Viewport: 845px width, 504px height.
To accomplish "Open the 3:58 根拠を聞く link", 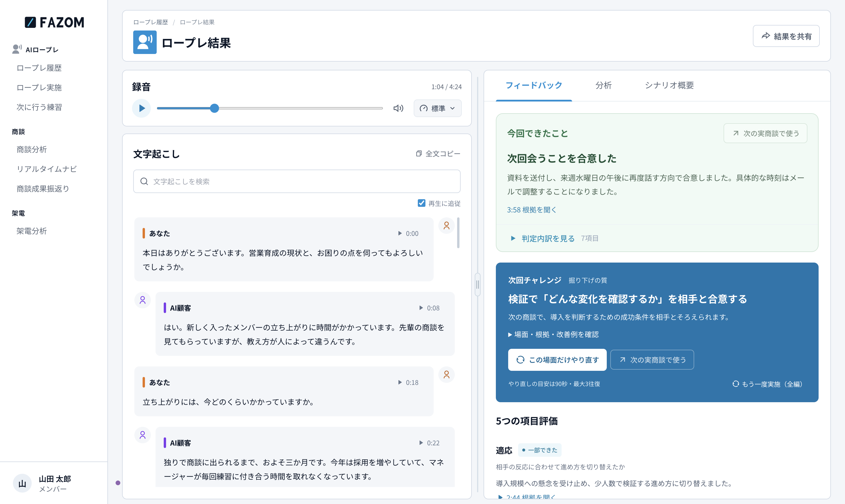I will pos(532,210).
